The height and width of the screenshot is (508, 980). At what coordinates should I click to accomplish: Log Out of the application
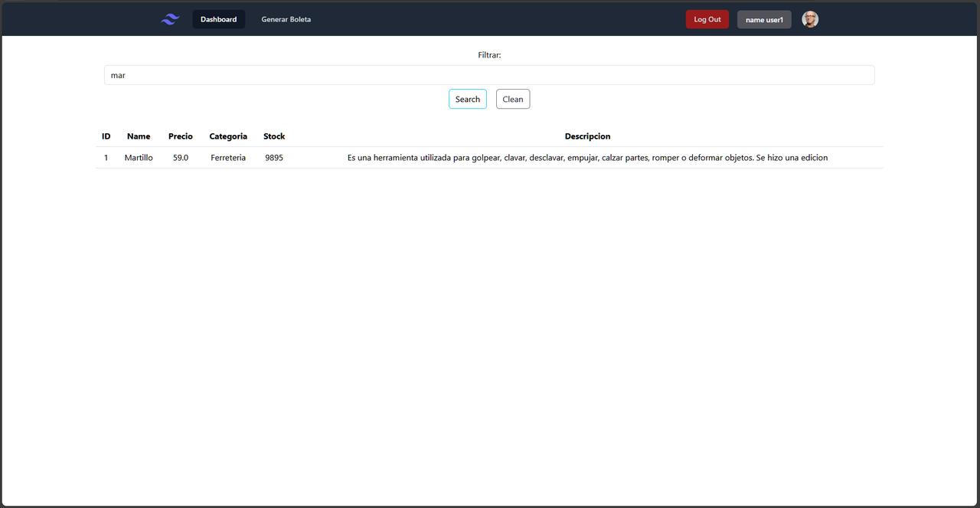click(706, 19)
